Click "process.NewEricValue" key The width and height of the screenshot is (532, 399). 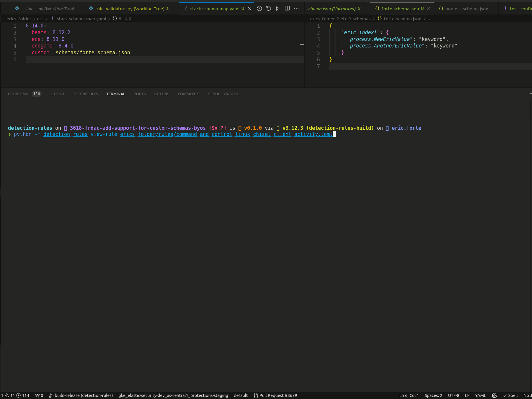(x=380, y=39)
